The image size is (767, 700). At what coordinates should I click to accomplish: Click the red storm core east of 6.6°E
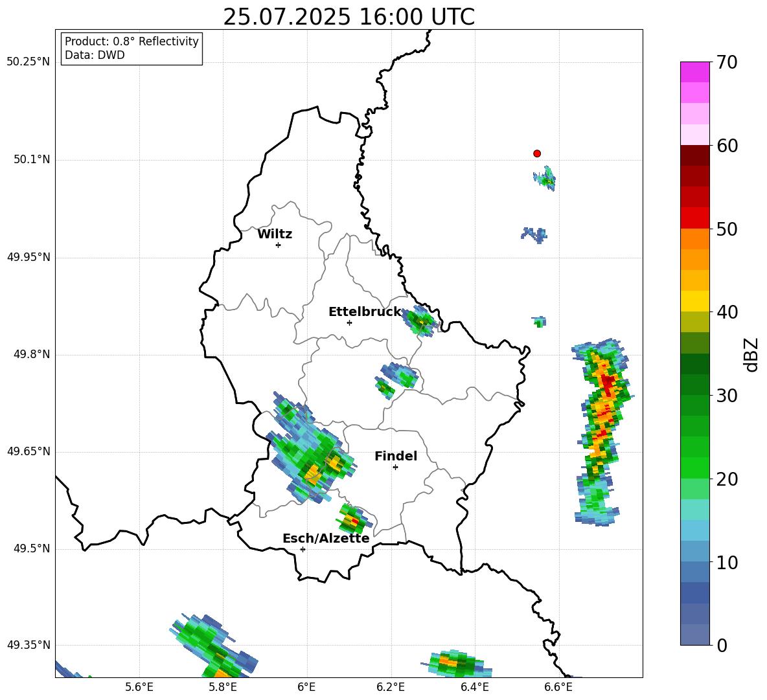click(608, 384)
